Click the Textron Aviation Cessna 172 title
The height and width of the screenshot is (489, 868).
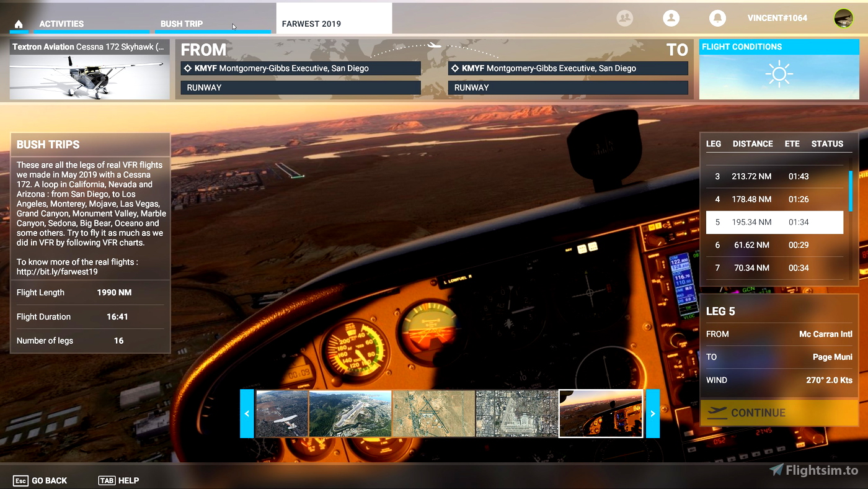[89, 47]
